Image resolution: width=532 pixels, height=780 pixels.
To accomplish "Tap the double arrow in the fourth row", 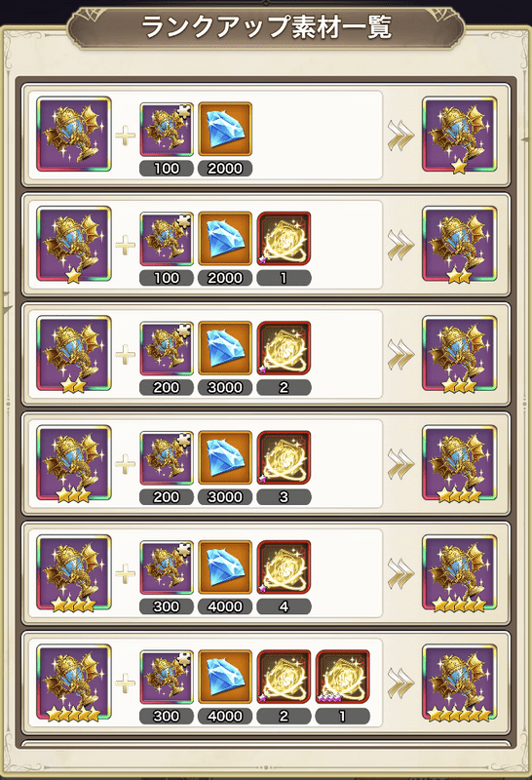I will 400,464.
